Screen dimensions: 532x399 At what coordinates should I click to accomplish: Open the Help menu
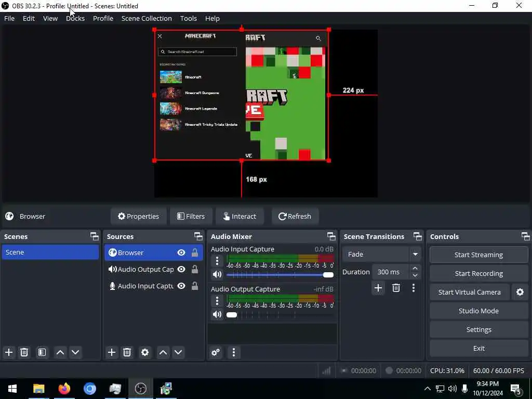(x=212, y=18)
